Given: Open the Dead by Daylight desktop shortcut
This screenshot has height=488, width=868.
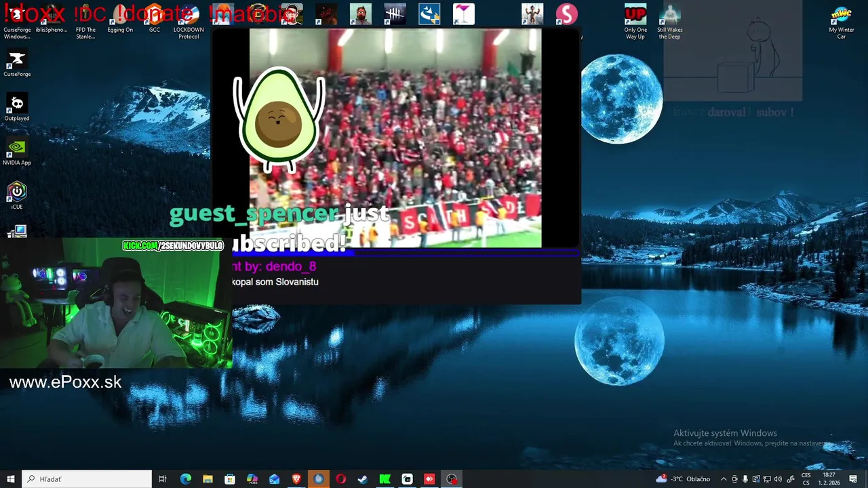Looking at the screenshot, I should [395, 14].
